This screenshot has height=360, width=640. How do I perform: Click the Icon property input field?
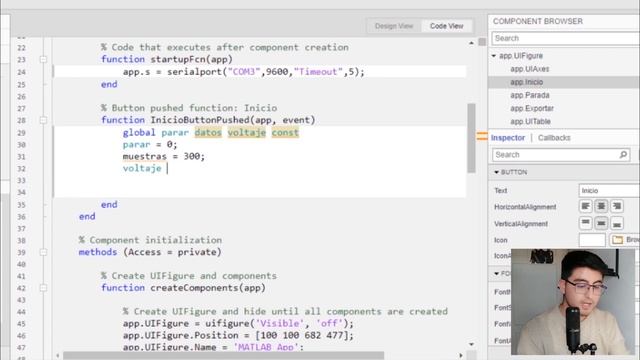(x=592, y=240)
